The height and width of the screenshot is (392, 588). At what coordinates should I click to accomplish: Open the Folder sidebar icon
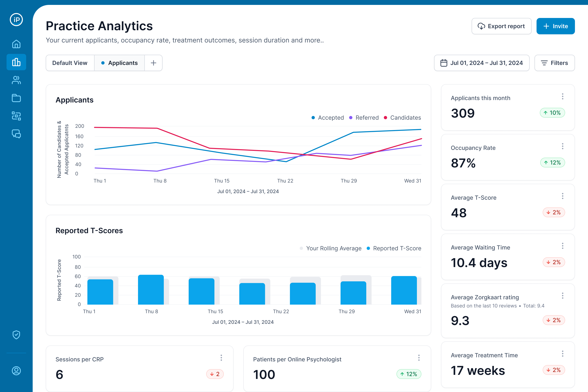click(x=16, y=98)
